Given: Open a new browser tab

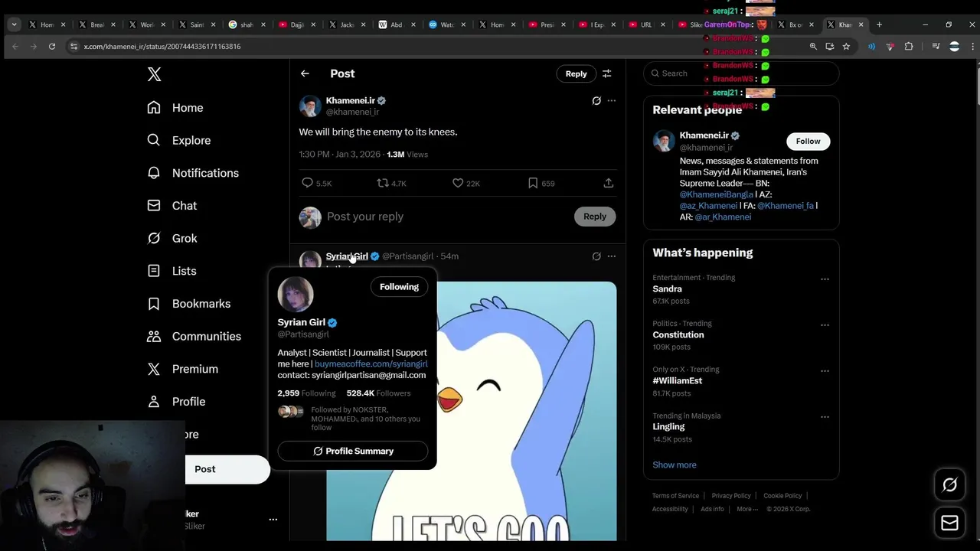Looking at the screenshot, I should (x=879, y=24).
